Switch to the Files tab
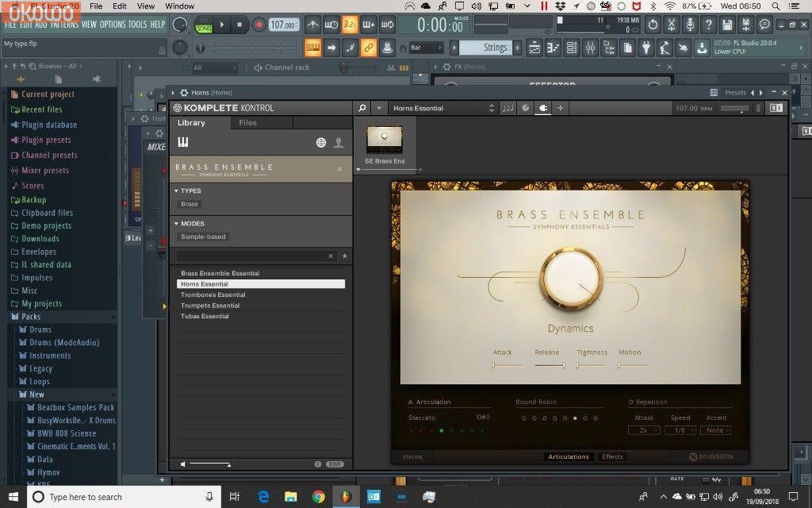Image resolution: width=812 pixels, height=508 pixels. (x=248, y=123)
